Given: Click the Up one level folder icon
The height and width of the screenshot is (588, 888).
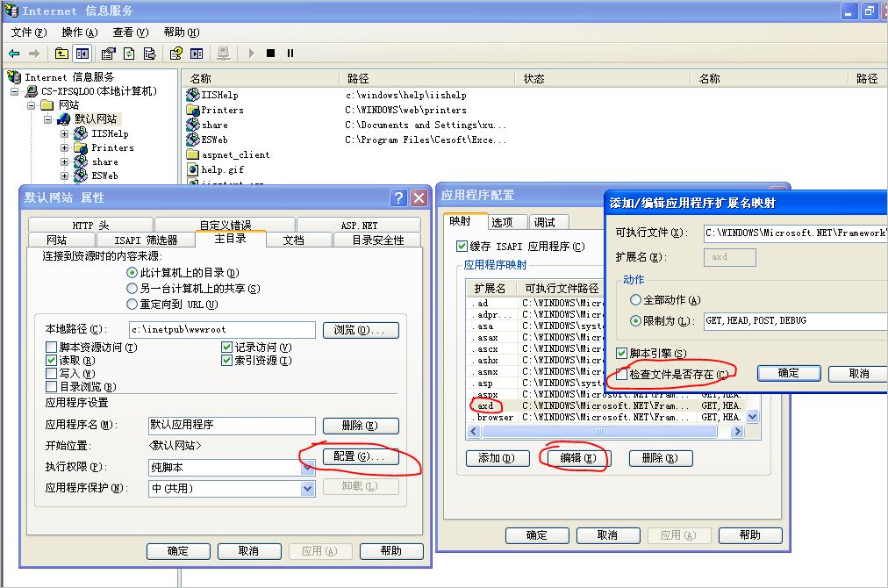Looking at the screenshot, I should coord(60,53).
